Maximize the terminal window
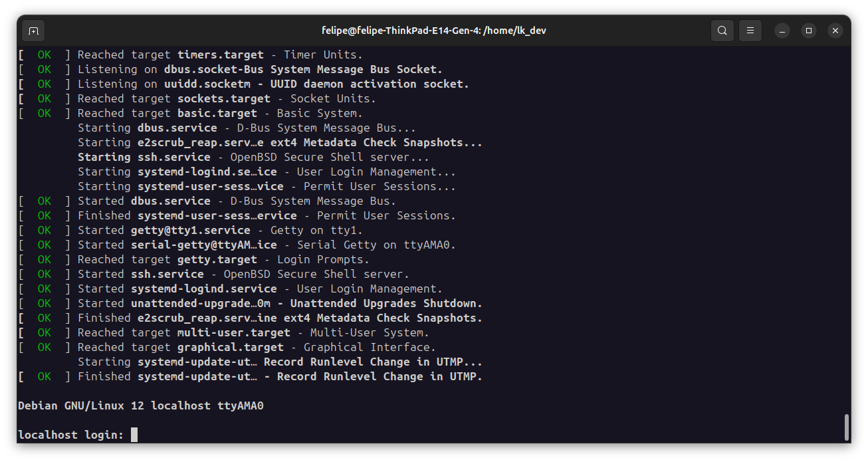The width and height of the screenshot is (868, 462). pyautogui.click(x=808, y=31)
